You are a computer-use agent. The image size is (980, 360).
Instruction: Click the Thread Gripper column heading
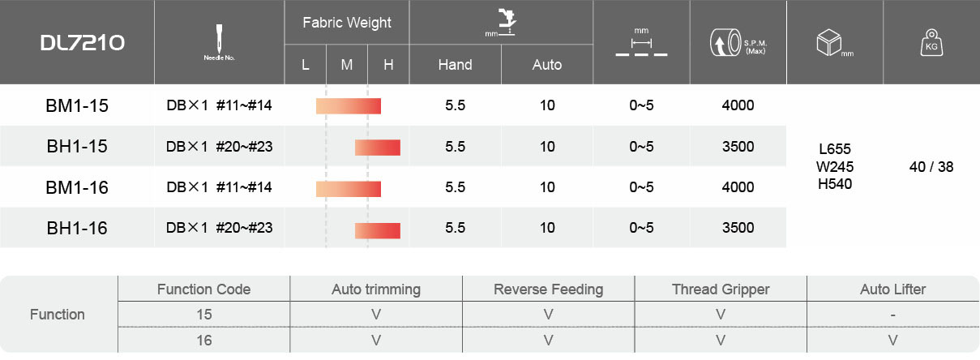(721, 289)
